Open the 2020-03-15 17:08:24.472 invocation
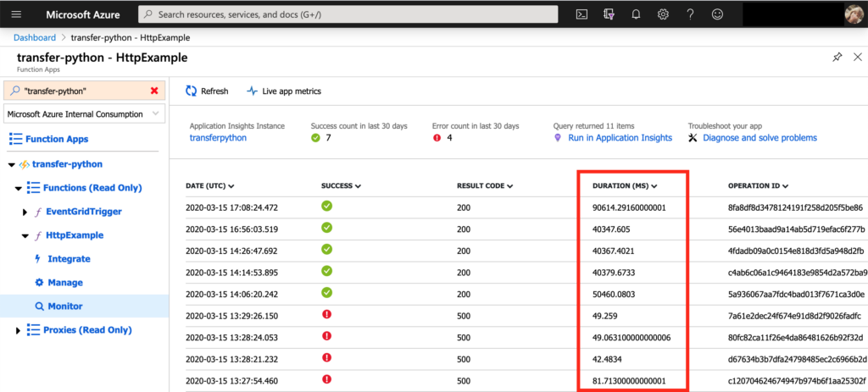 coord(231,208)
